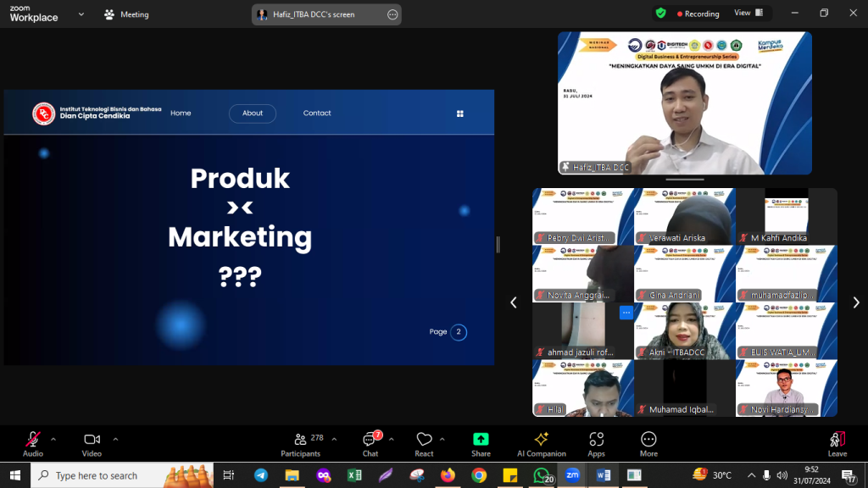868x488 pixels.
Task: Open the More options menu
Action: click(x=648, y=442)
